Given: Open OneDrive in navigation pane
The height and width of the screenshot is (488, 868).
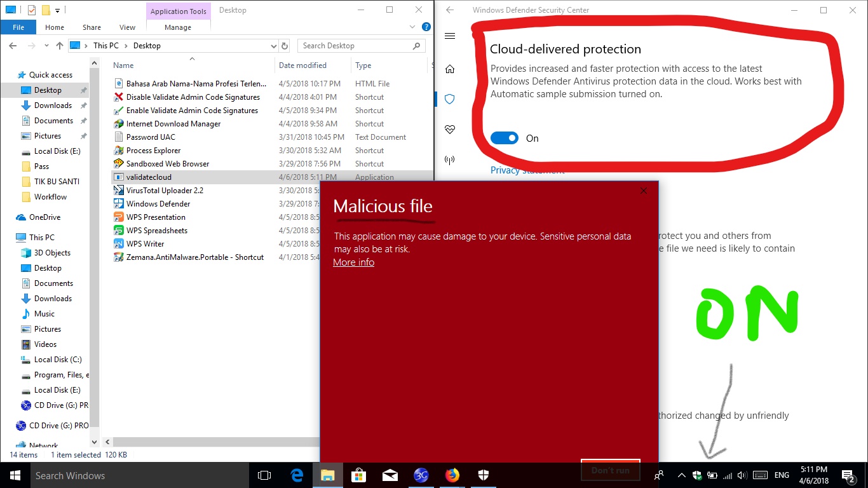Looking at the screenshot, I should [x=44, y=217].
